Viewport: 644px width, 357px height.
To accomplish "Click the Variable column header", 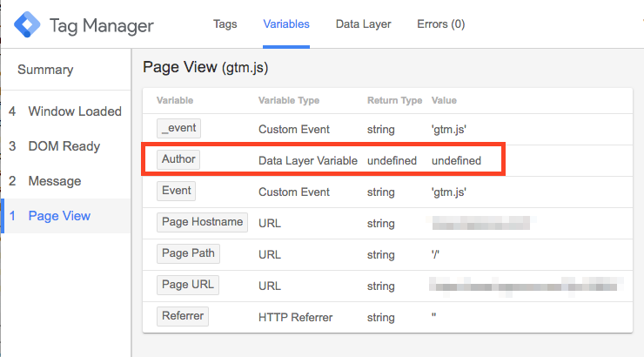I will (175, 100).
